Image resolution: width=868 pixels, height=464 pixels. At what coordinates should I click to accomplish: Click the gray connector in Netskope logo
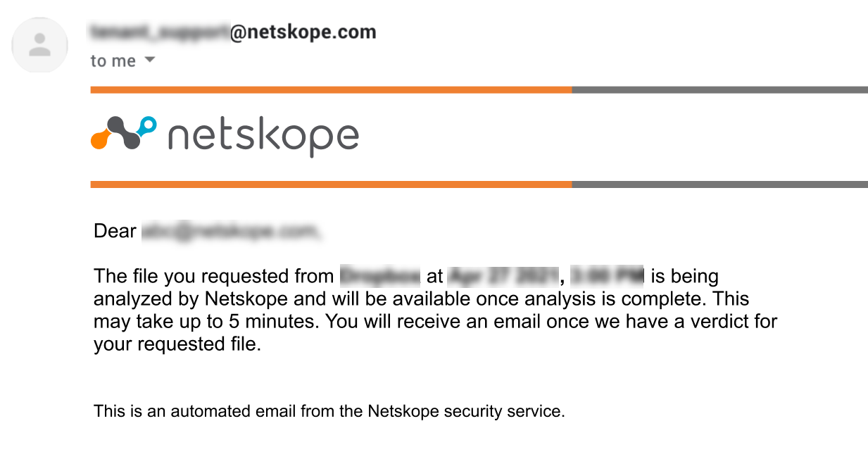(124, 133)
